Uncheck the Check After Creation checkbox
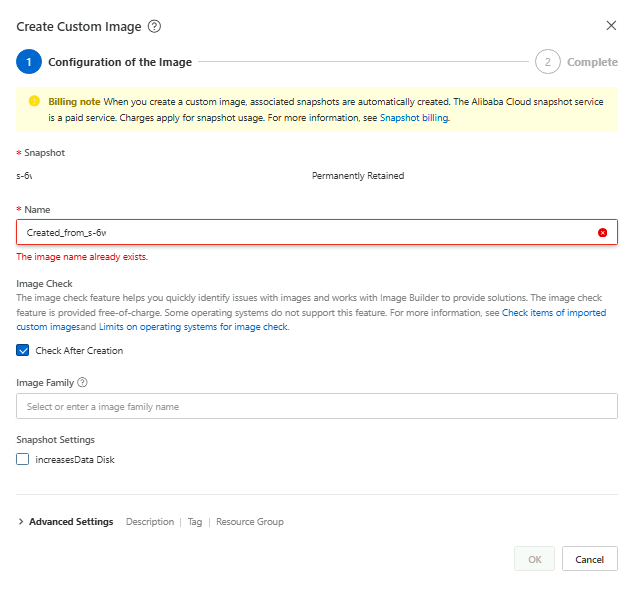This screenshot has height=589, width=631. point(23,351)
